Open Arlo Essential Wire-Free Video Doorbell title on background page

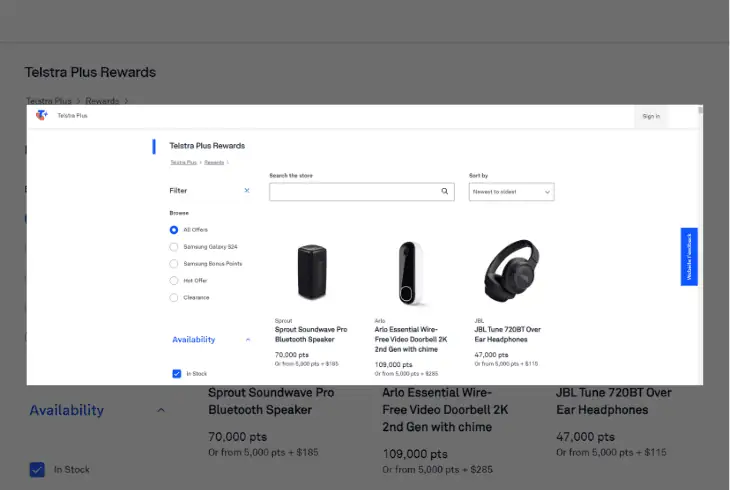coord(445,410)
